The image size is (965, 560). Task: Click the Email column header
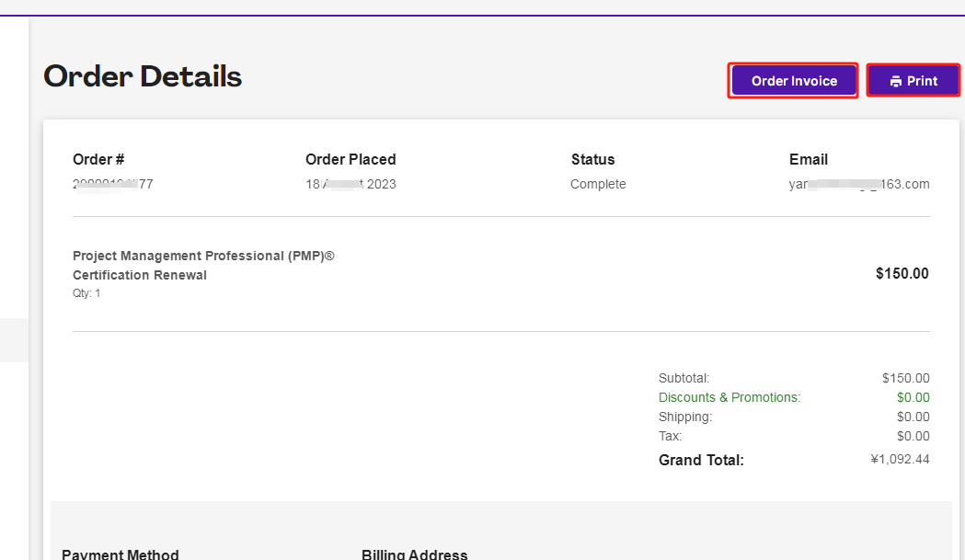click(x=809, y=159)
